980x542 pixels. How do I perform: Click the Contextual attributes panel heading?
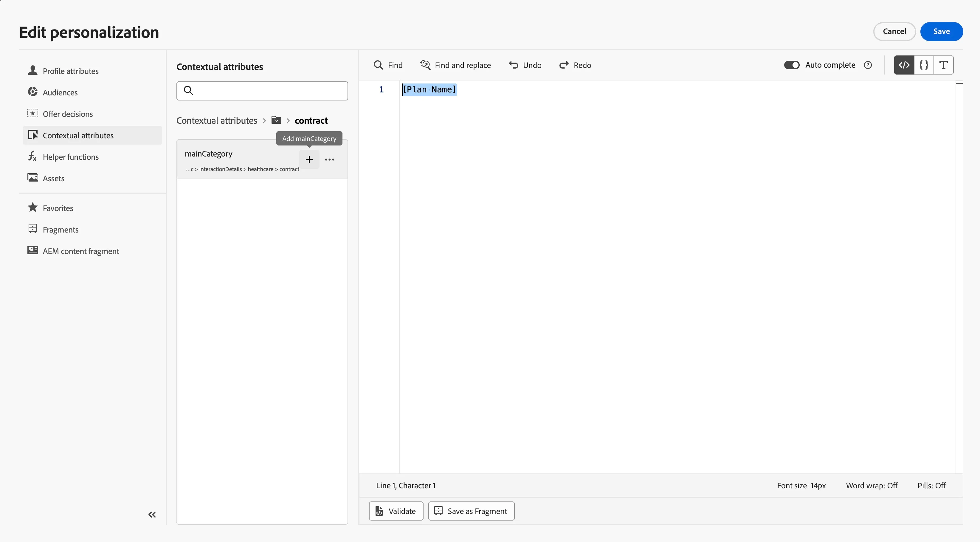219,67
